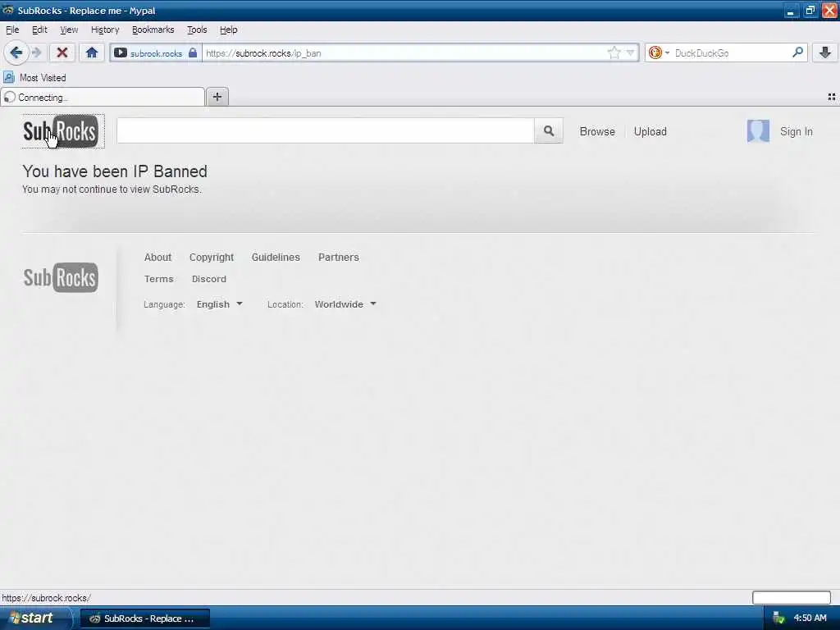
Task: Select the Connecting tab
Action: click(103, 98)
